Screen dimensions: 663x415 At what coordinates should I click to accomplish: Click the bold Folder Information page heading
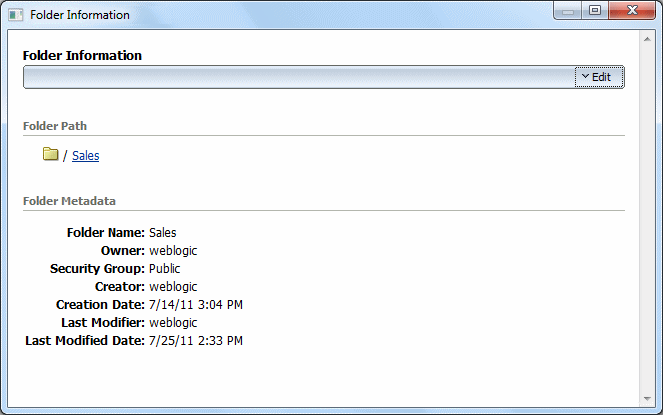[x=82, y=55]
